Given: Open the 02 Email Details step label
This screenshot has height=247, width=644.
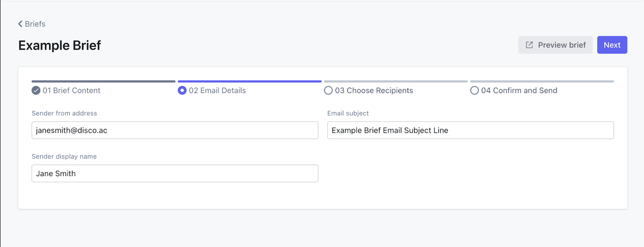Looking at the screenshot, I should coord(217,90).
